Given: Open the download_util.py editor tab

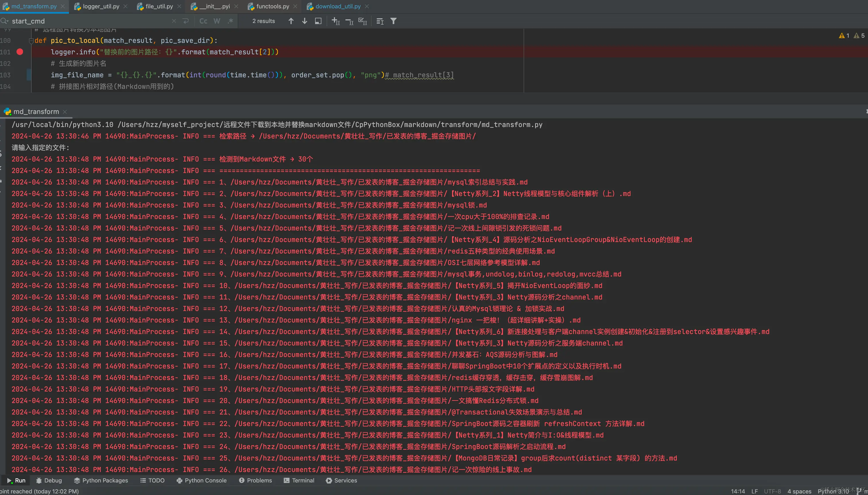Looking at the screenshot, I should pyautogui.click(x=338, y=6).
